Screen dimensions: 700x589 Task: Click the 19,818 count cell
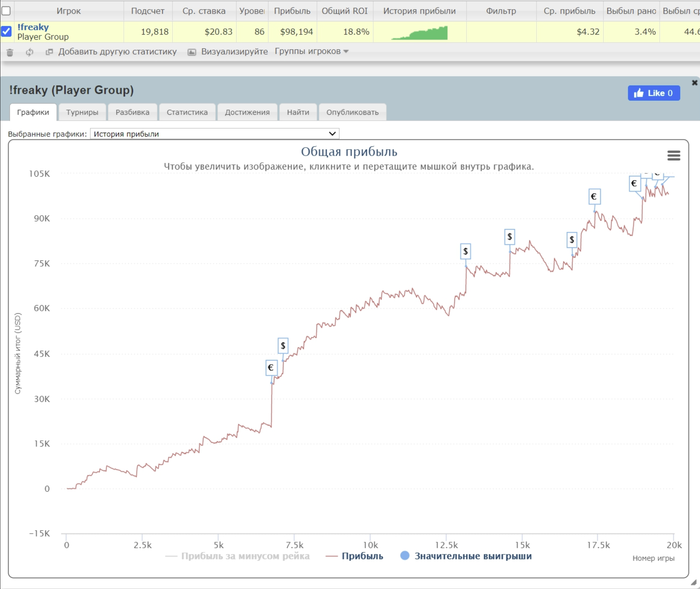point(148,32)
